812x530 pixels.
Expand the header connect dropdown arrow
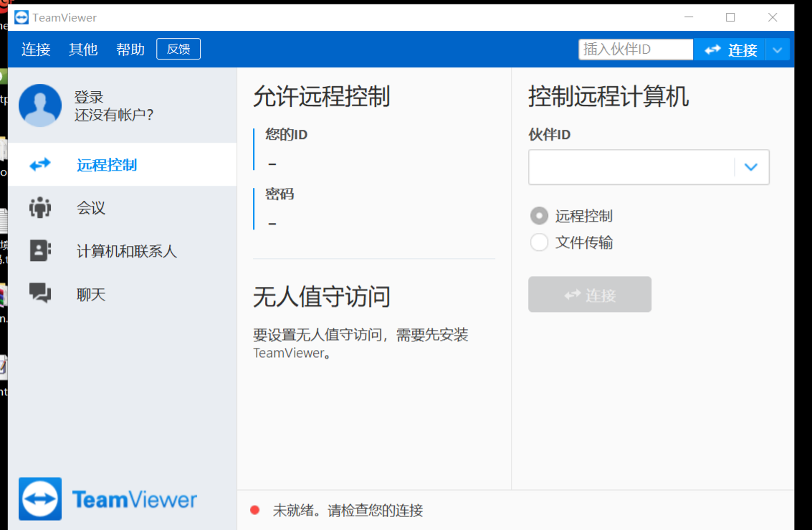(x=778, y=49)
